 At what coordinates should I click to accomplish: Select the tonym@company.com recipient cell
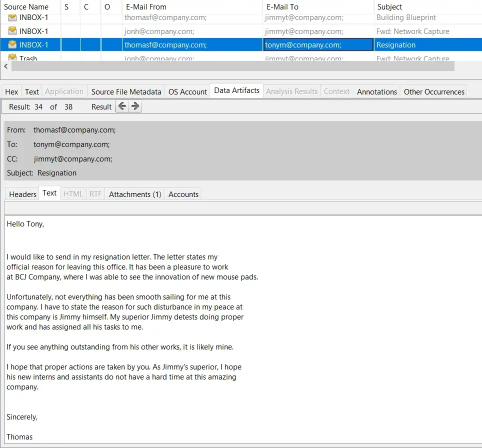click(317, 44)
